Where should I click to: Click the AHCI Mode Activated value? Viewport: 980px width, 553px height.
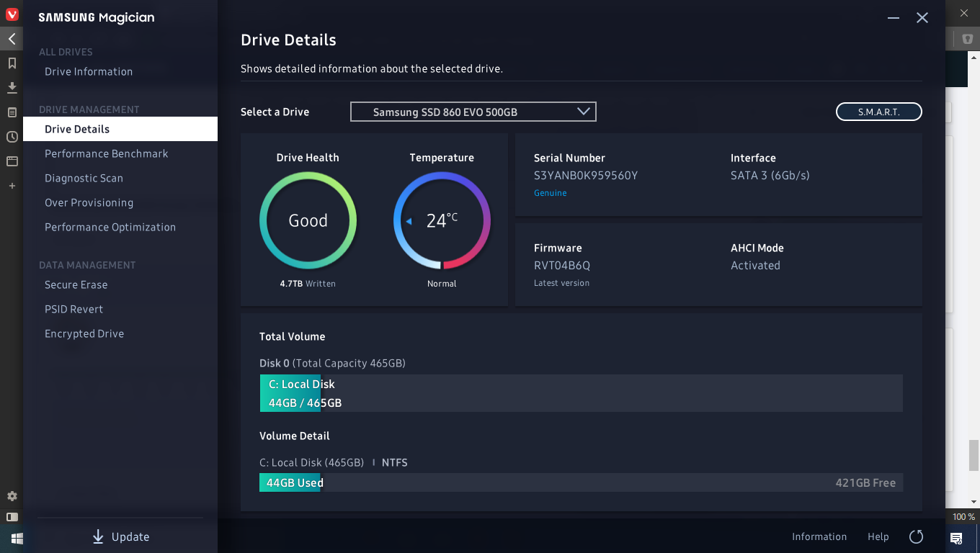click(755, 265)
